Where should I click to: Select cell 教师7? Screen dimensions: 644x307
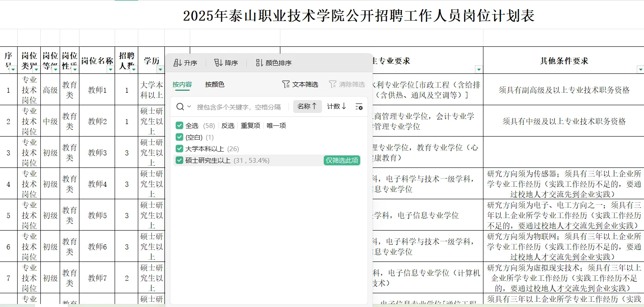tap(97, 278)
